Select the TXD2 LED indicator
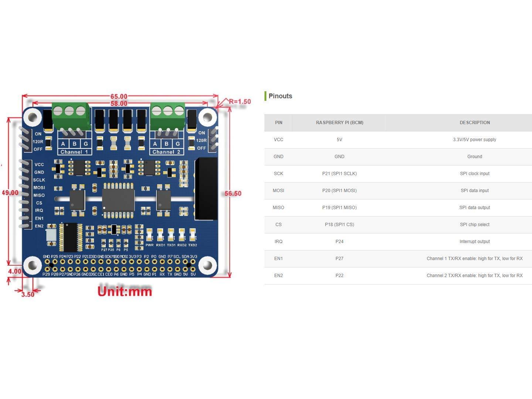This screenshot has height=399, width=532. (x=192, y=235)
